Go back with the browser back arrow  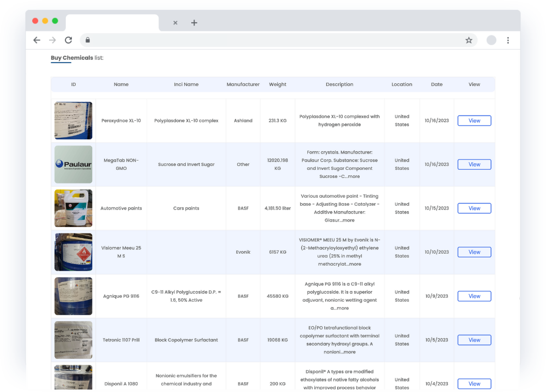pyautogui.click(x=37, y=40)
